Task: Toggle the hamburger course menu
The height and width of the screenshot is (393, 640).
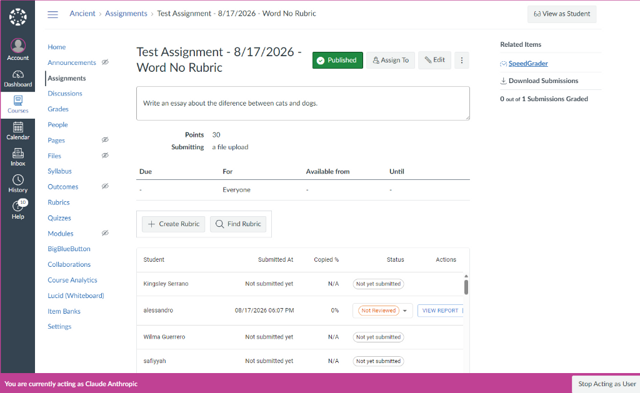Action: [53, 14]
